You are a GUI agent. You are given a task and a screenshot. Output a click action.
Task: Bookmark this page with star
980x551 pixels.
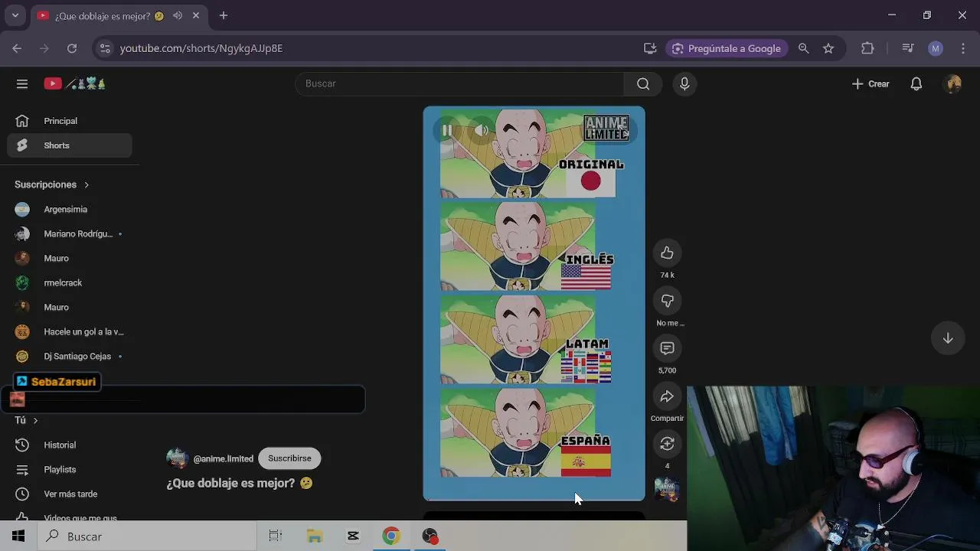(828, 48)
